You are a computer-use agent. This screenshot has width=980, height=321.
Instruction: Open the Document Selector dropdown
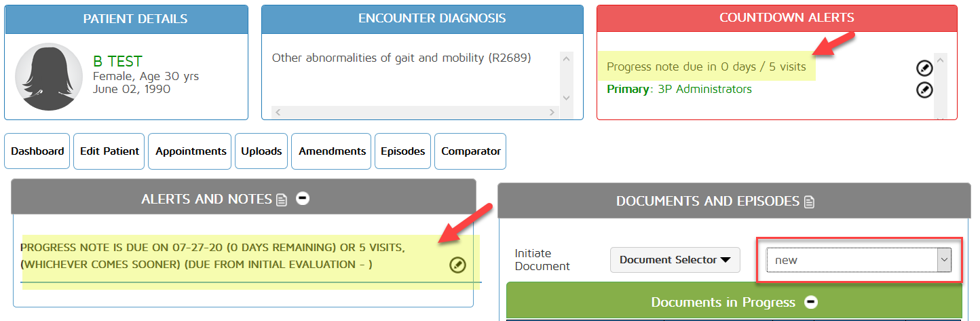pyautogui.click(x=675, y=260)
